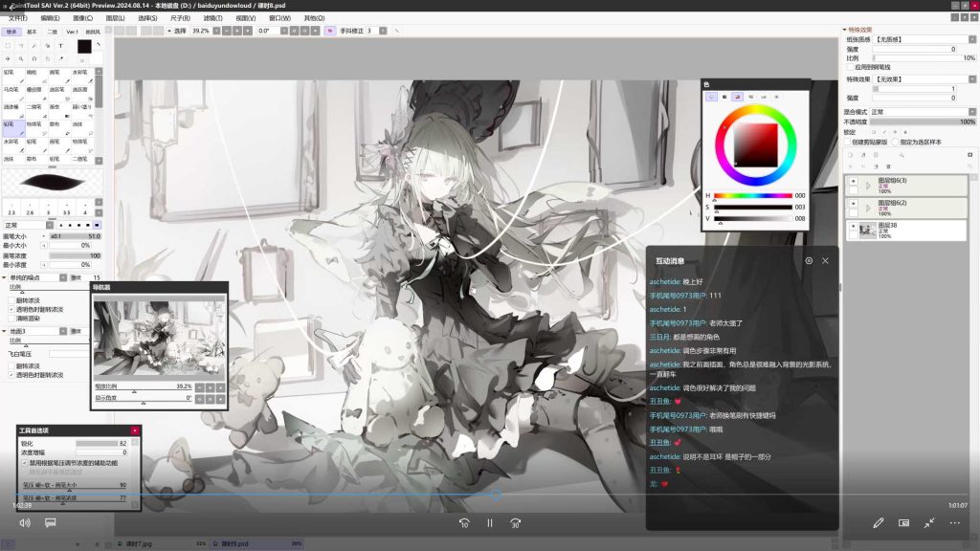980x551 pixels.
Task: Open the 混合模式 blend mode dropdown
Action: pyautogui.click(x=922, y=112)
